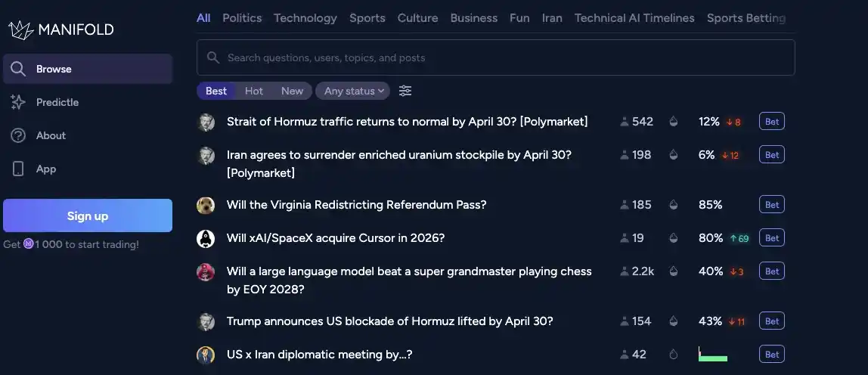Switch to the Fun topic tab
The height and width of the screenshot is (375, 868).
tap(519, 17)
